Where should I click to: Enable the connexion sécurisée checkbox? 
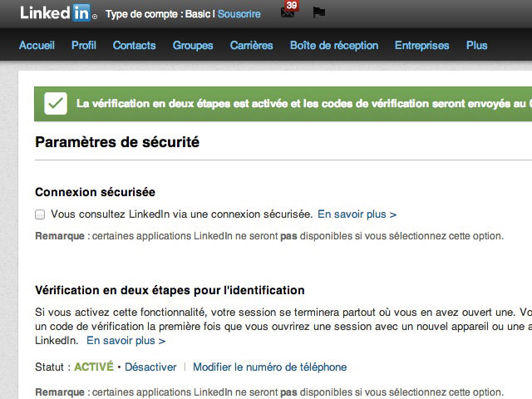coord(40,214)
